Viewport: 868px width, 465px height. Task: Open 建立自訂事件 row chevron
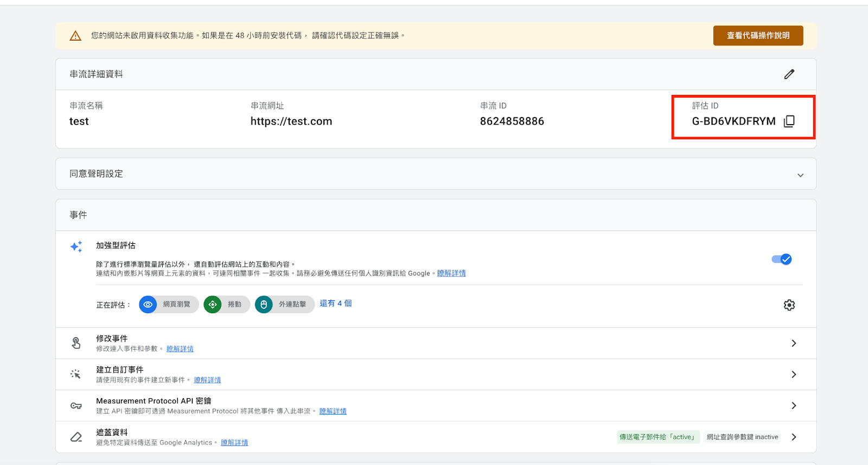tap(794, 374)
